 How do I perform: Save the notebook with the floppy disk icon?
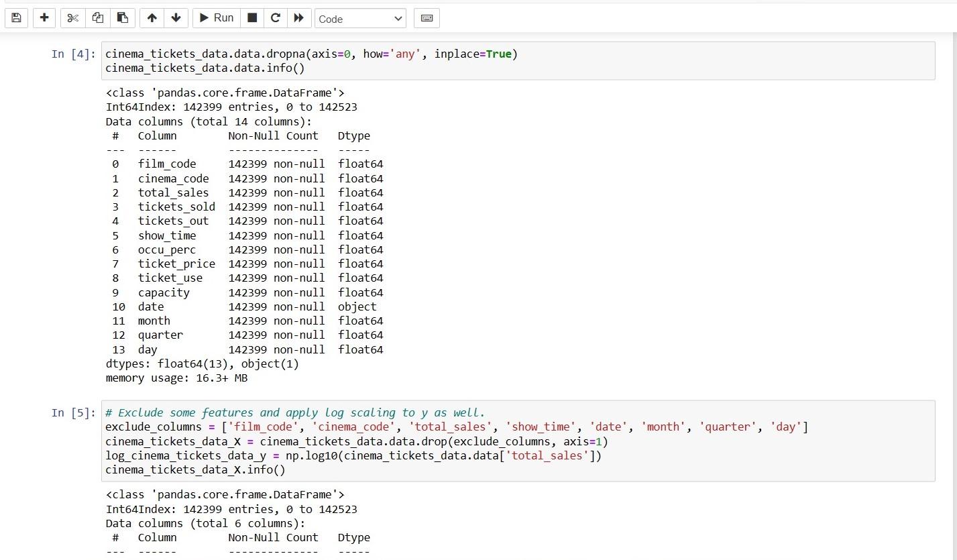tap(17, 18)
